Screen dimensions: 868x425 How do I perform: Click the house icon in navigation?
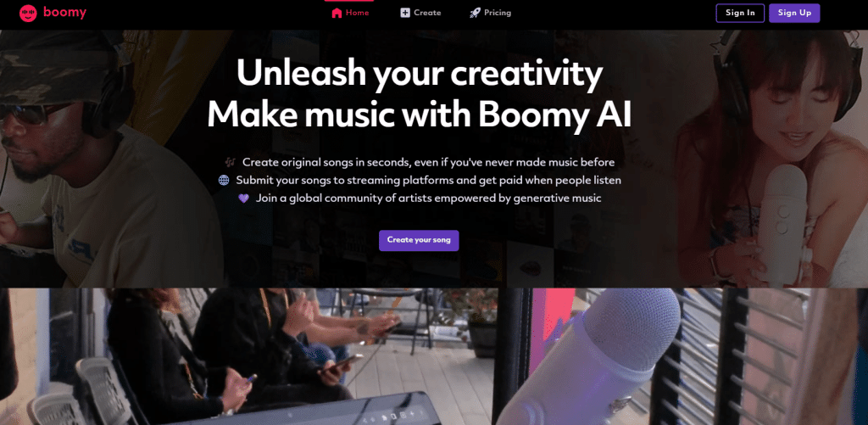click(337, 13)
